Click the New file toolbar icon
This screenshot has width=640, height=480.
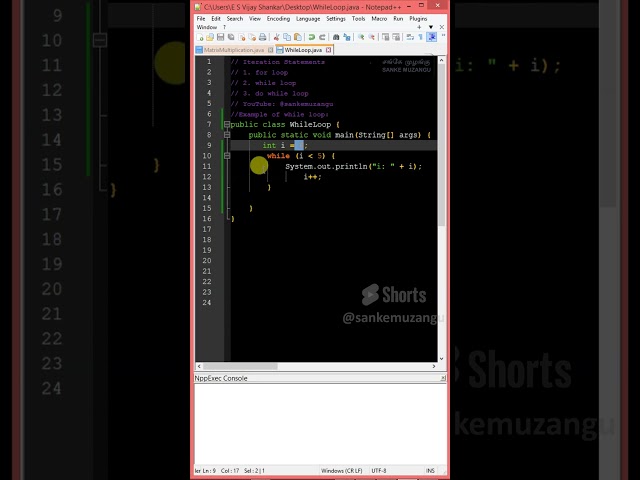pyautogui.click(x=198, y=37)
